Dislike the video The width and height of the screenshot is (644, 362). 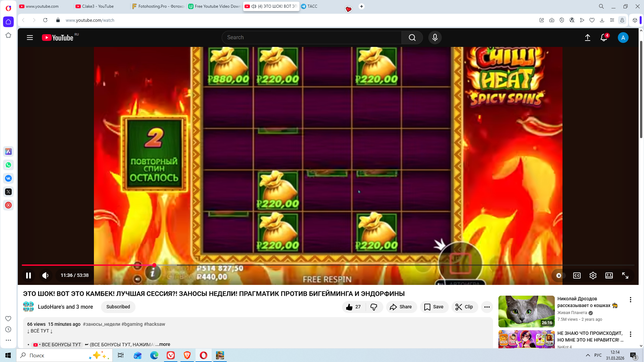[374, 307]
